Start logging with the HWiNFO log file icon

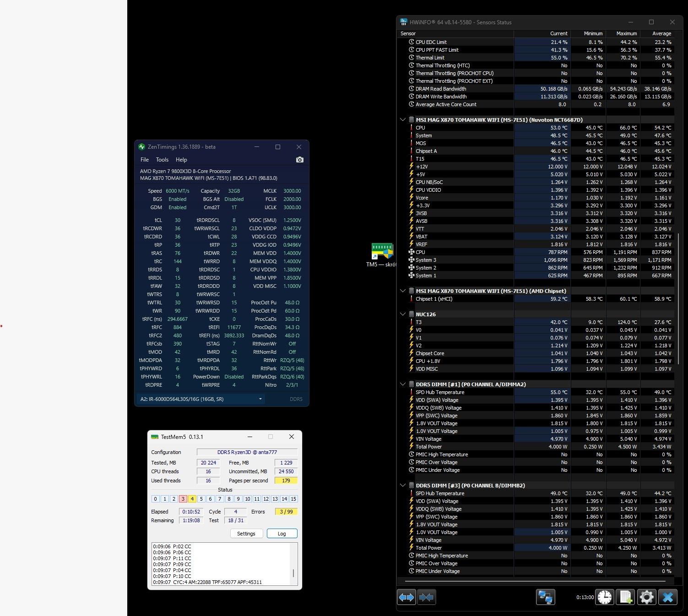(x=626, y=597)
